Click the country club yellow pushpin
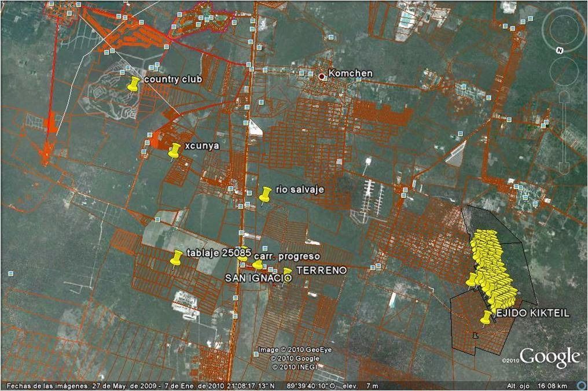This screenshot has height=391, width=588. click(134, 84)
